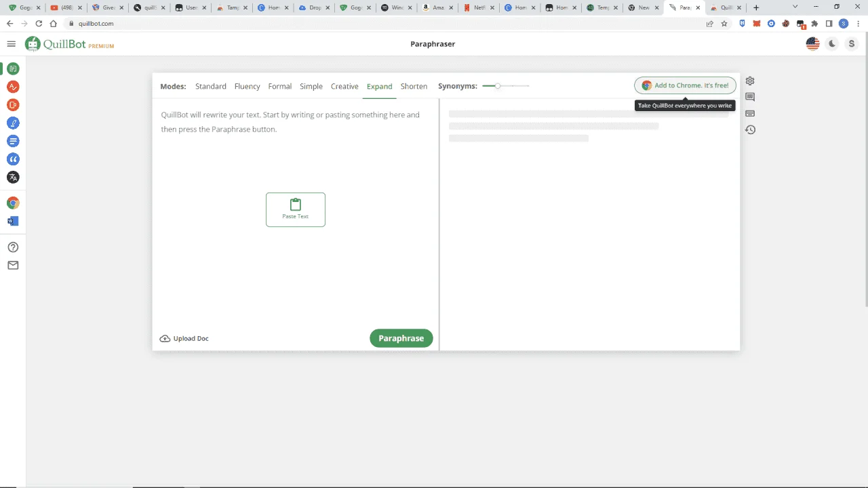868x488 pixels.
Task: Open the Grammar Checker sidebar icon
Action: [x=13, y=87]
